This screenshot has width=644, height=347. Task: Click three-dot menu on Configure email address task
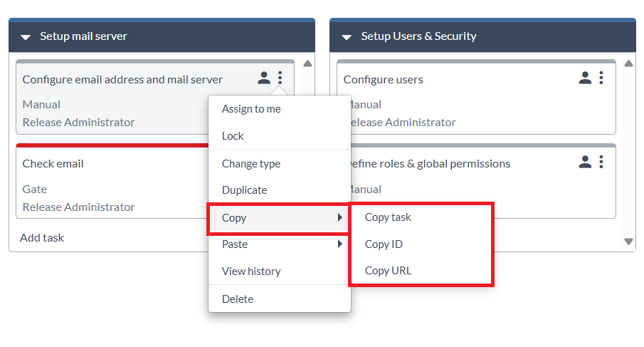(x=280, y=78)
